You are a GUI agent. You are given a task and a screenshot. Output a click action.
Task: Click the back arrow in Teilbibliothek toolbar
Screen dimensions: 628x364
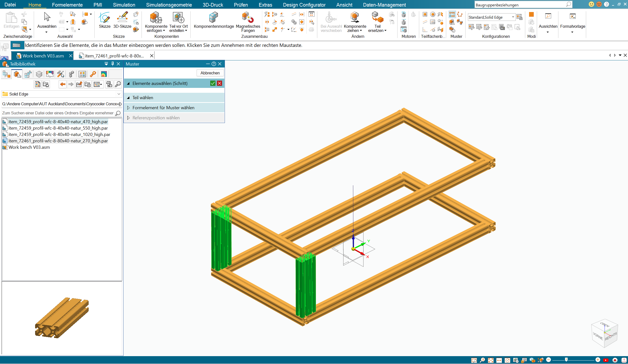coord(63,84)
